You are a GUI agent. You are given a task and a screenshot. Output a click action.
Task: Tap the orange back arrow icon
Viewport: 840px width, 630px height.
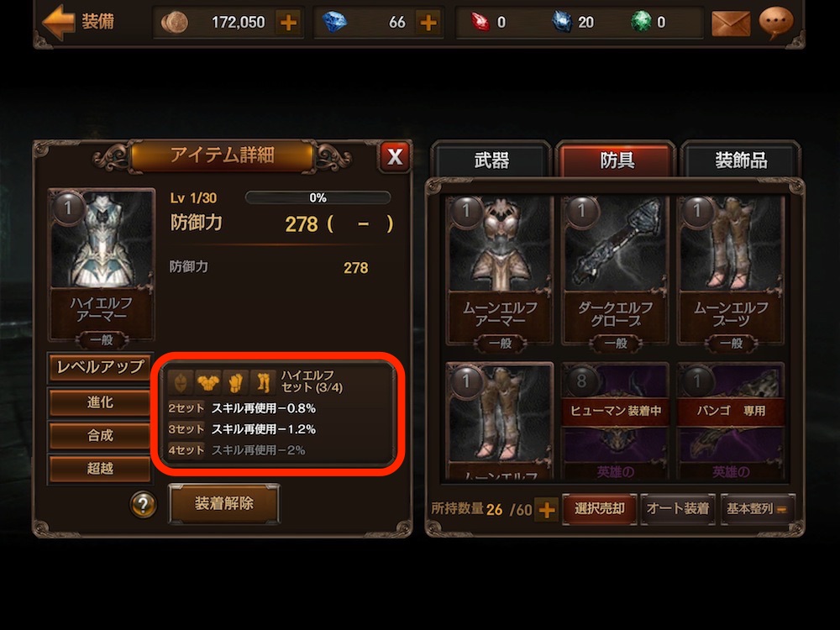point(58,22)
